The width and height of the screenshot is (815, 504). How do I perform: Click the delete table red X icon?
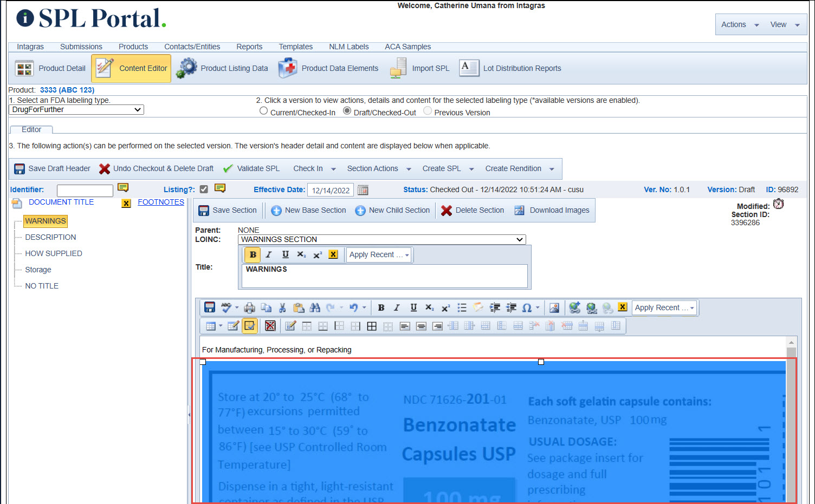270,326
